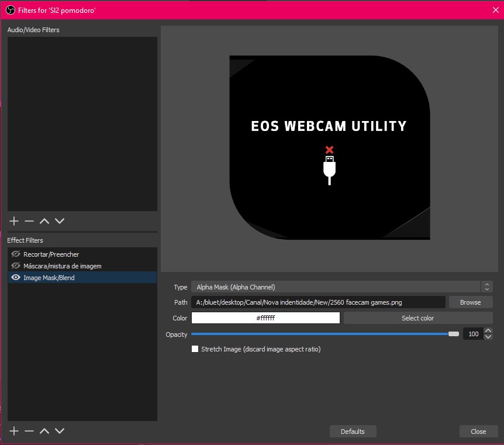The image size is (504, 445).
Task: Click the Opacity slider track
Action: pyautogui.click(x=325, y=334)
